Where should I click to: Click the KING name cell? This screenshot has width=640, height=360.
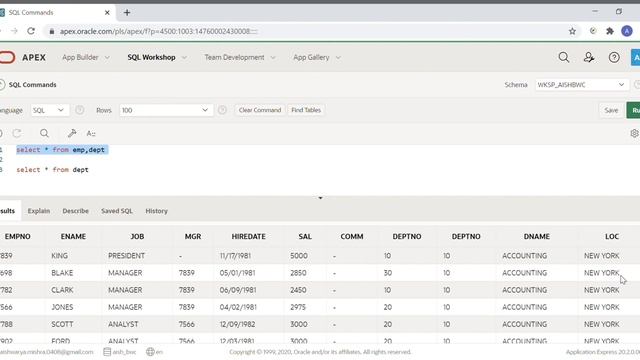[60, 256]
